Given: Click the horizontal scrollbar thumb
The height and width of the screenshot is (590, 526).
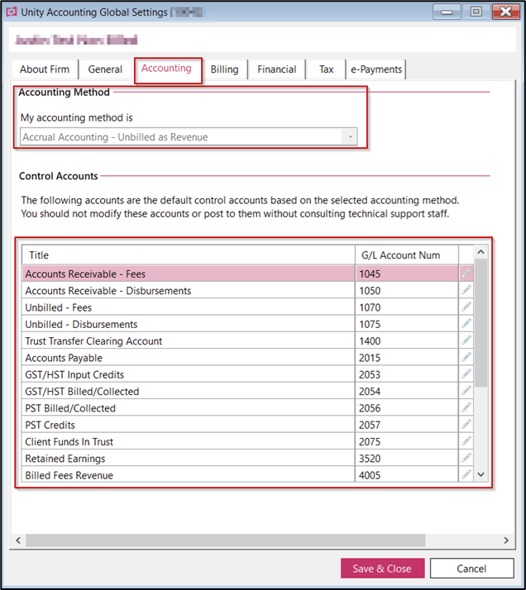Looking at the screenshot, I should coord(225,540).
